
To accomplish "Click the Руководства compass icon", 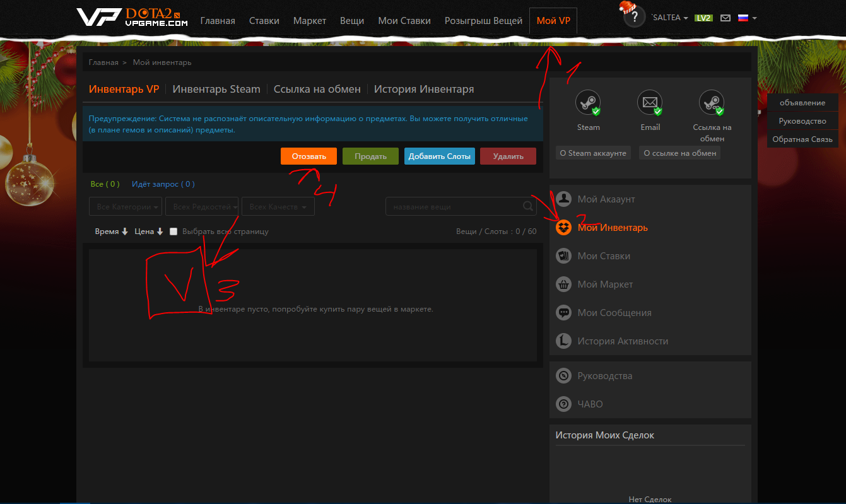I will (563, 376).
